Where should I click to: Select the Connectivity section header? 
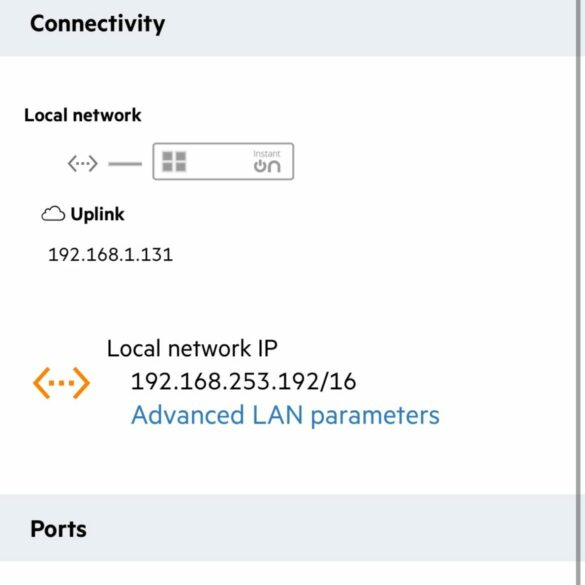(x=288, y=28)
